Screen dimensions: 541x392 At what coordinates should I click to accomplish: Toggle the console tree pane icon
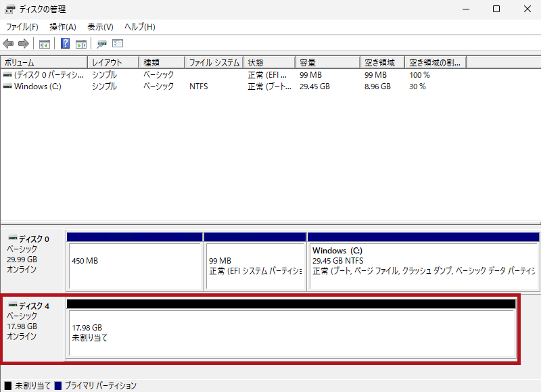coord(45,44)
